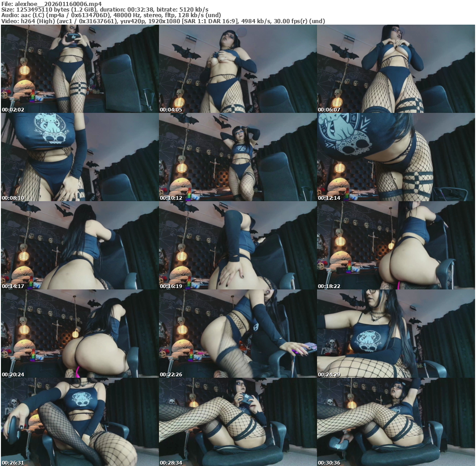This screenshot has width=476, height=466.
Task: Click the file name alexhoe__202601160006.mp4
Action: pyautogui.click(x=58, y=4)
